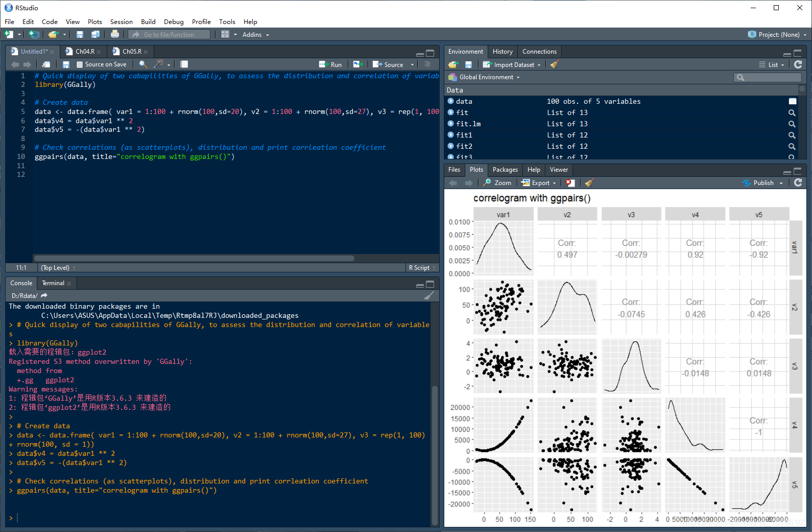Click the find/replace magnifier icon in editor
This screenshot has height=532, width=812.
pos(143,64)
